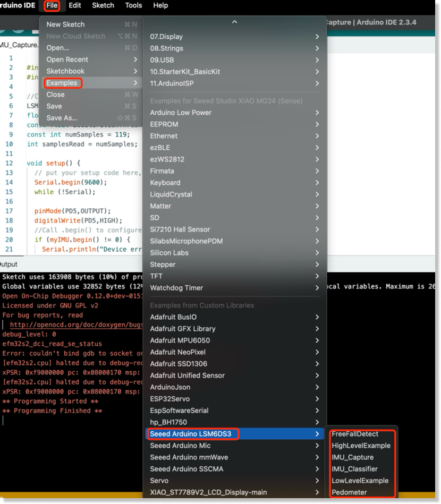
Task: Open Adafruit Unified Sensor examples
Action: 234,375
